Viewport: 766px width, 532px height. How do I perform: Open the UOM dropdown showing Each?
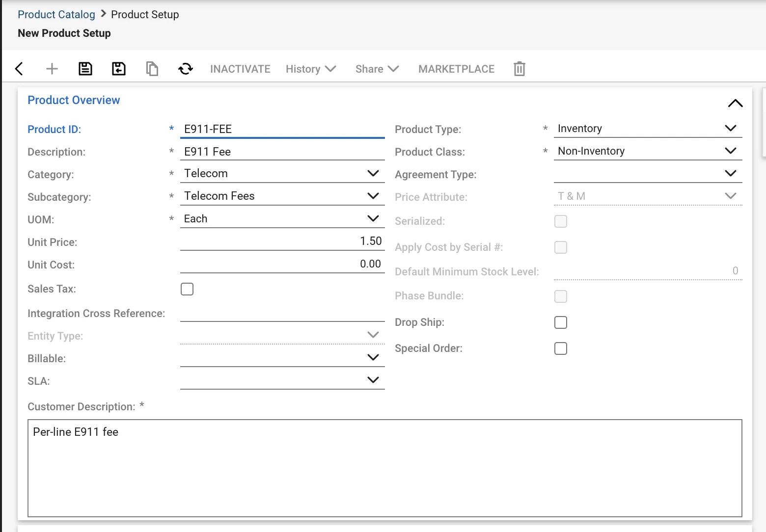pyautogui.click(x=282, y=219)
